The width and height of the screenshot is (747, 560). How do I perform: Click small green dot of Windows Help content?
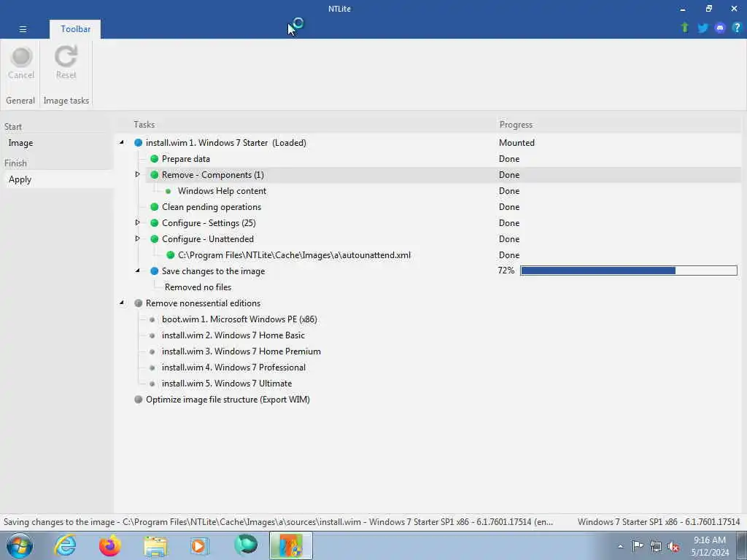point(169,191)
